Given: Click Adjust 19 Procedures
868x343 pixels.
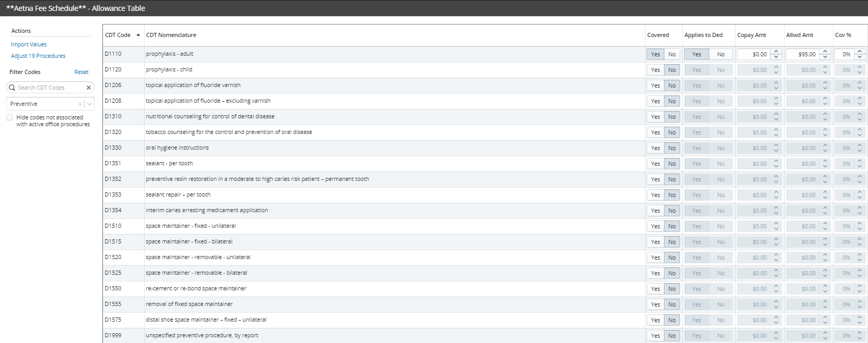Looking at the screenshot, I should coord(38,56).
